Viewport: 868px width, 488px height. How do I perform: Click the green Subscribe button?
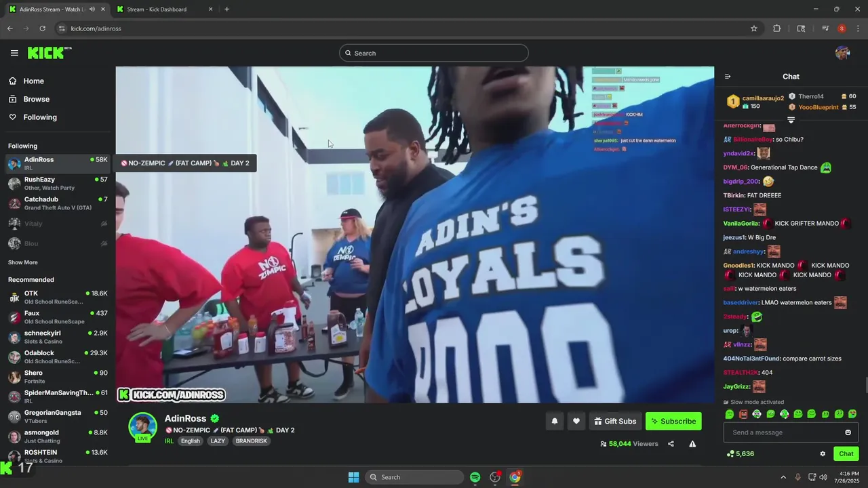673,421
